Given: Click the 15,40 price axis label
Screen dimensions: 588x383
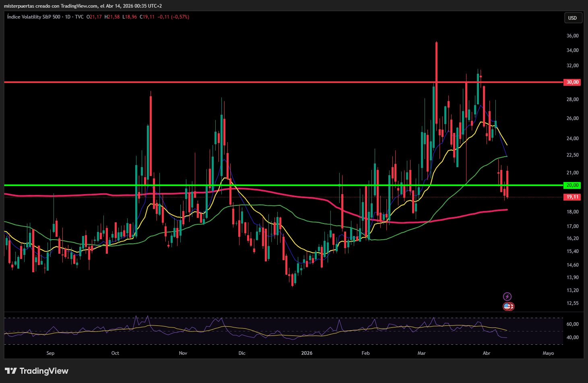Looking at the screenshot, I should coord(572,251).
